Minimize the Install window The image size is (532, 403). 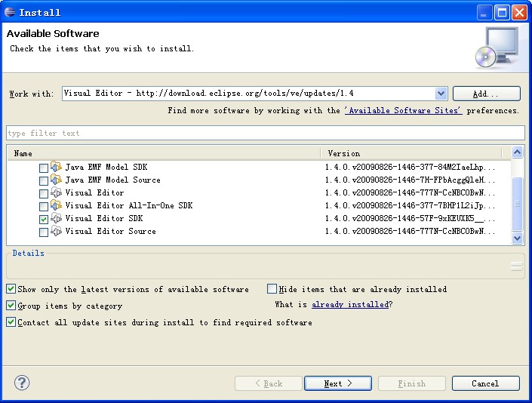[484, 13]
